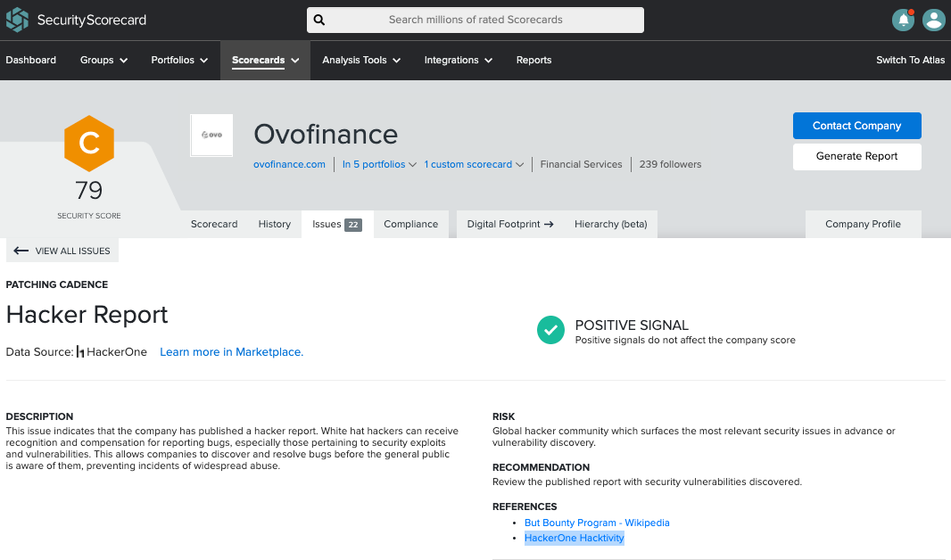Click the POSITIVE SIGNAL heading
Viewport: 951px width, 560px height.
[632, 325]
